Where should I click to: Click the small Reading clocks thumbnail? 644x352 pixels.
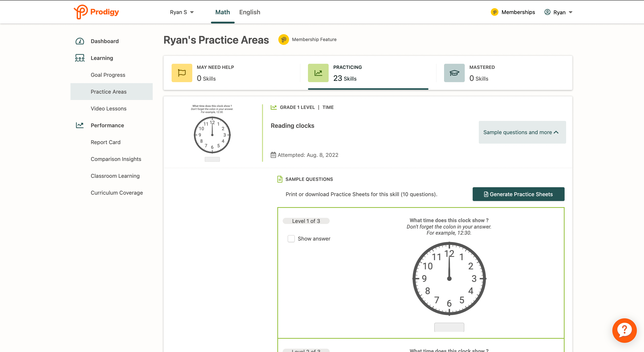212,133
